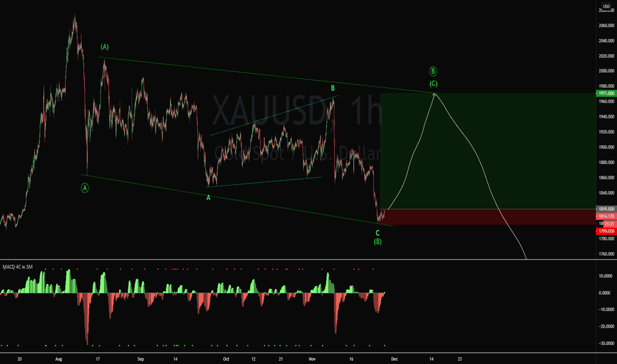The height and width of the screenshot is (364, 617).
Task: Click the Aug label on the time axis
Action: tap(59, 359)
